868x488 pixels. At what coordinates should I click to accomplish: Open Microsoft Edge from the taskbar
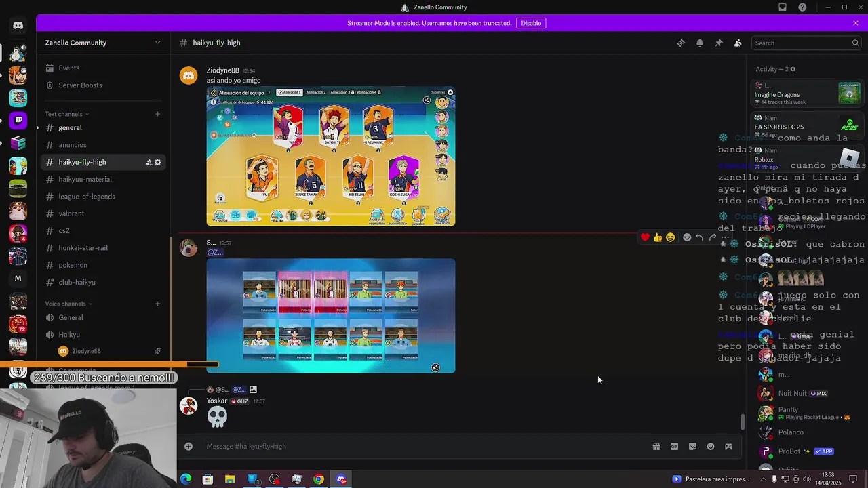point(186,479)
